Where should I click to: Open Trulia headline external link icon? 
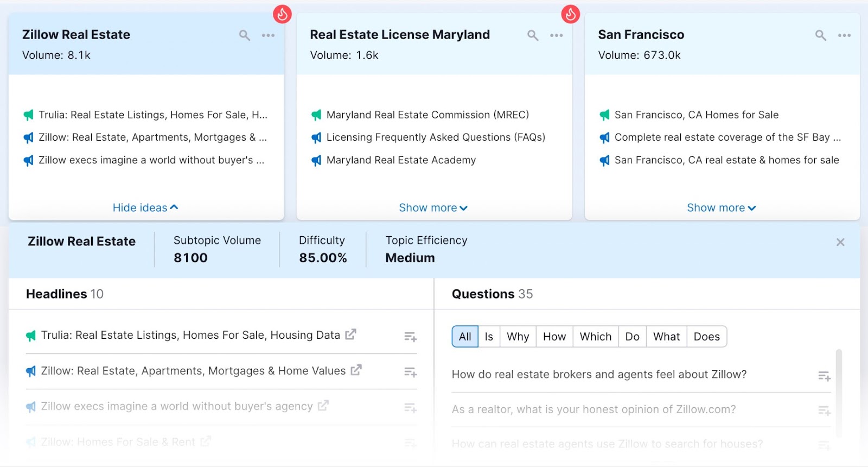click(x=350, y=335)
